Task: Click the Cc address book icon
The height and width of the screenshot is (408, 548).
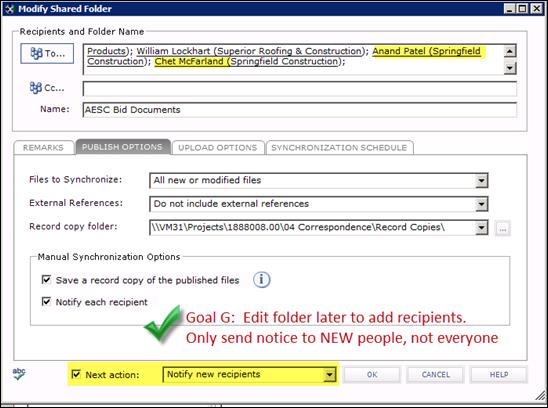Action: (x=36, y=88)
